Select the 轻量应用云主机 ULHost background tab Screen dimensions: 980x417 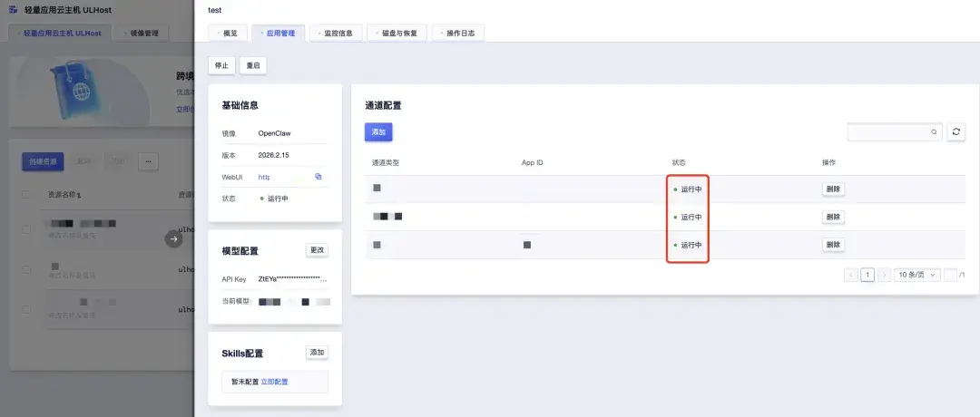59,33
